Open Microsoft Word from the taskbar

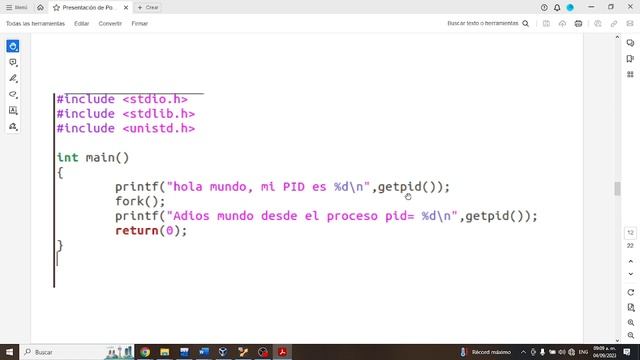(x=204, y=352)
